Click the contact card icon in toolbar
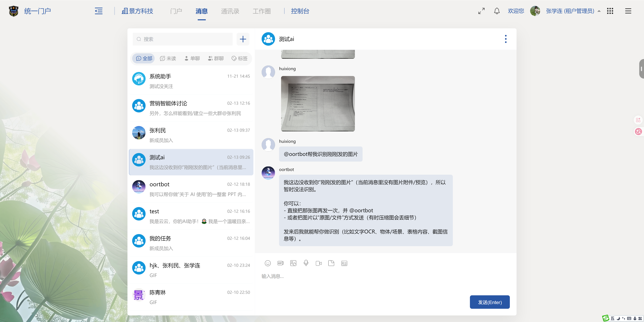Screen dimensions: 644x322 (x=344, y=263)
